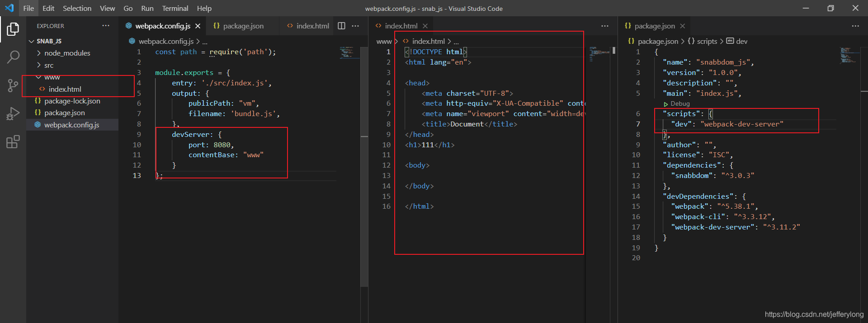Click the minimap of index.html editor
This screenshot has height=323, width=868.
coord(599,53)
